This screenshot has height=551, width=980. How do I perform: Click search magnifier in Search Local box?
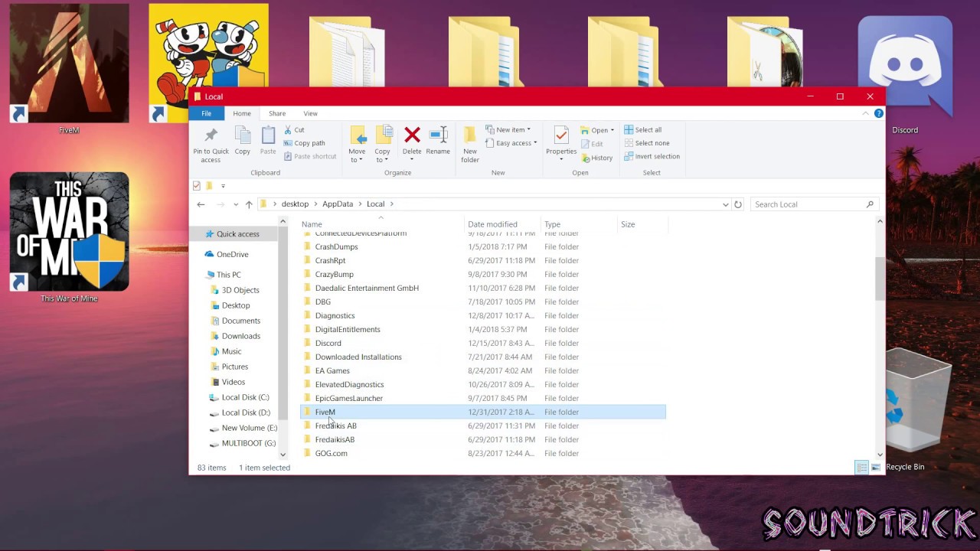click(x=870, y=204)
